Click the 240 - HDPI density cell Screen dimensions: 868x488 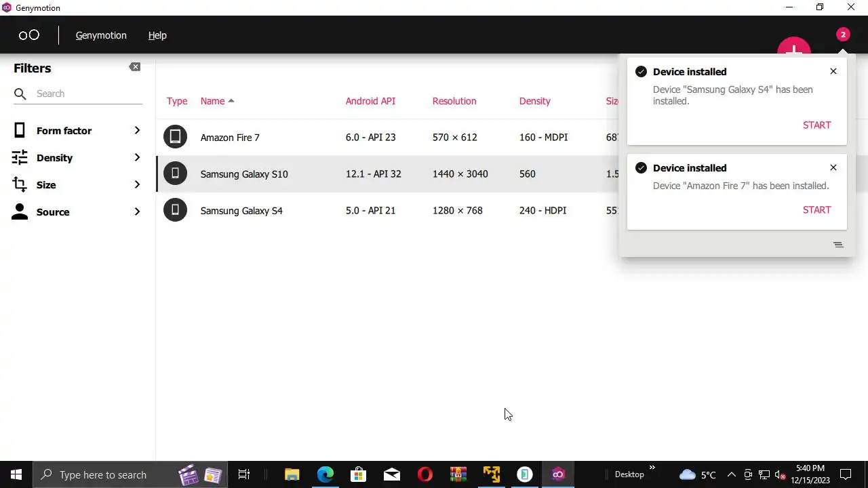click(x=542, y=211)
